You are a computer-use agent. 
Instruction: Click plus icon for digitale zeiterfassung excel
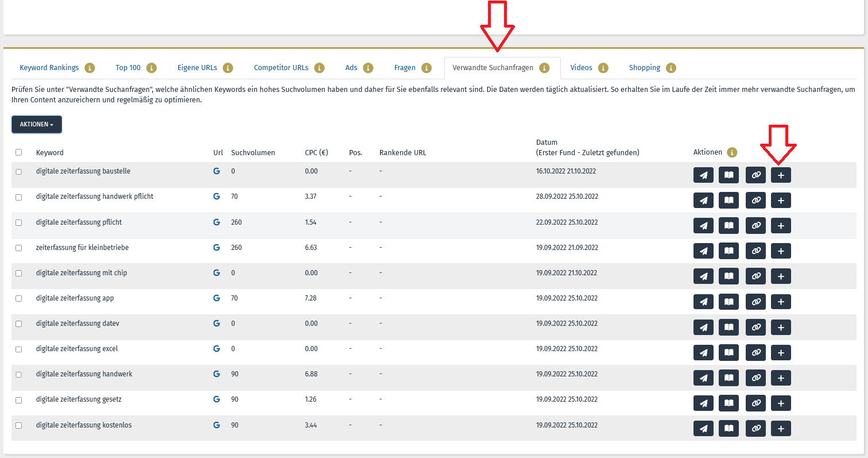(x=781, y=352)
